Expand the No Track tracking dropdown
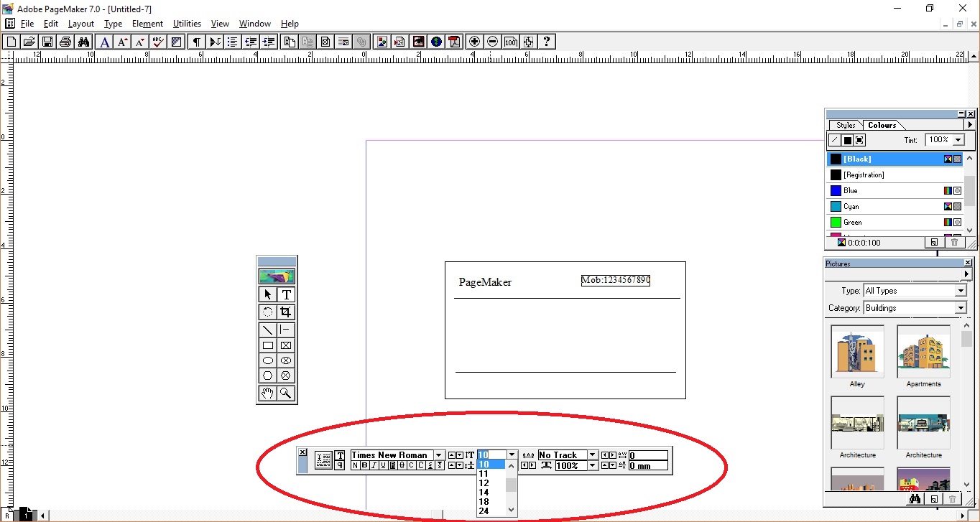Image resolution: width=980 pixels, height=522 pixels. [x=591, y=455]
